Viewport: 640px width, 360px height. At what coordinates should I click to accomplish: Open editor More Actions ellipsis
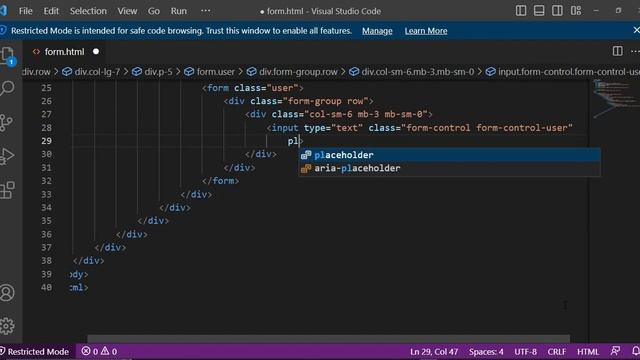(635, 51)
